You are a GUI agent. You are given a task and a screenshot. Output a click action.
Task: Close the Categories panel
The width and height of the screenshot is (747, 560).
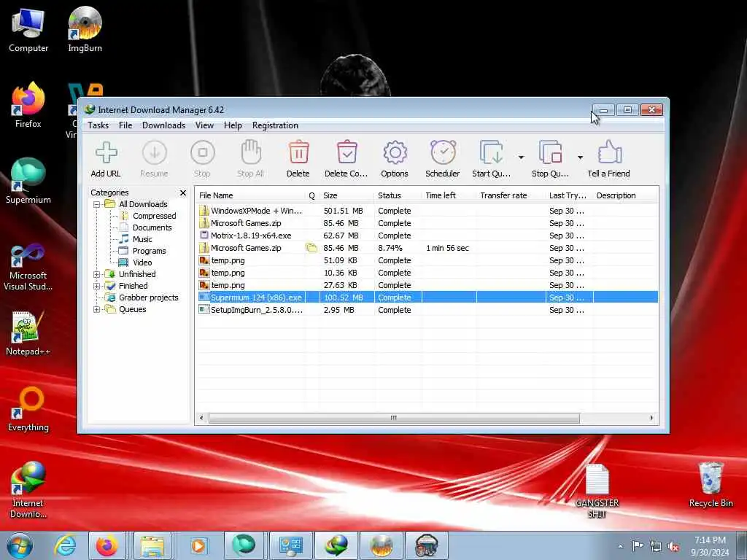point(183,192)
